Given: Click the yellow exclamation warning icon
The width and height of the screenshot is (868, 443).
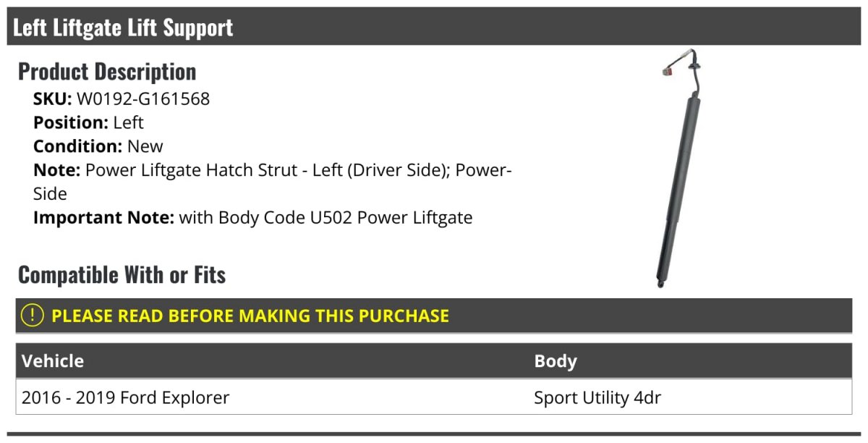Looking at the screenshot, I should coord(32,316).
